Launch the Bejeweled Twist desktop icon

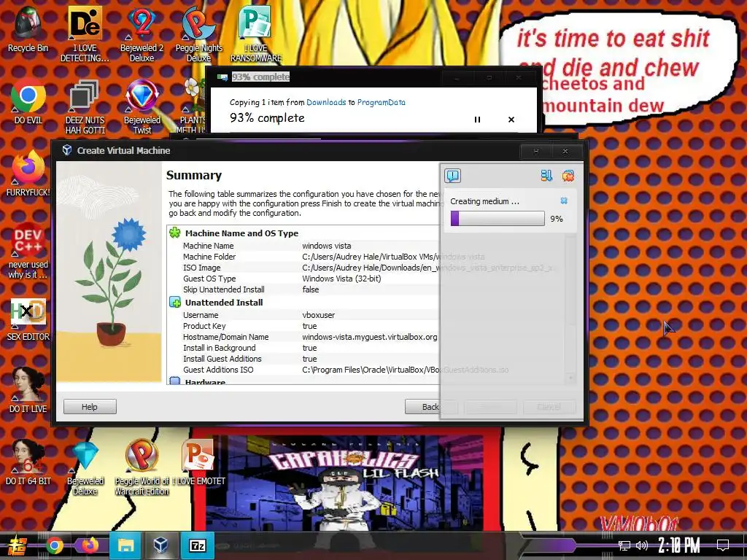pos(142,106)
